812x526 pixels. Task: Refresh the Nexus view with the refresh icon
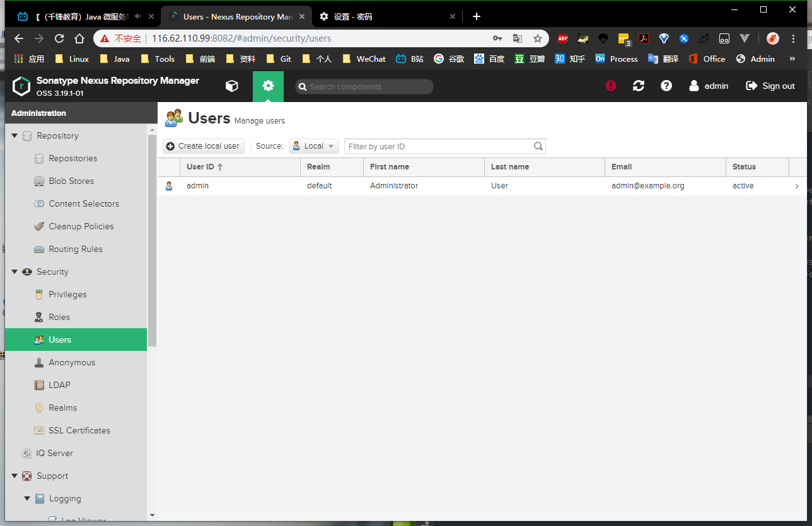(639, 86)
